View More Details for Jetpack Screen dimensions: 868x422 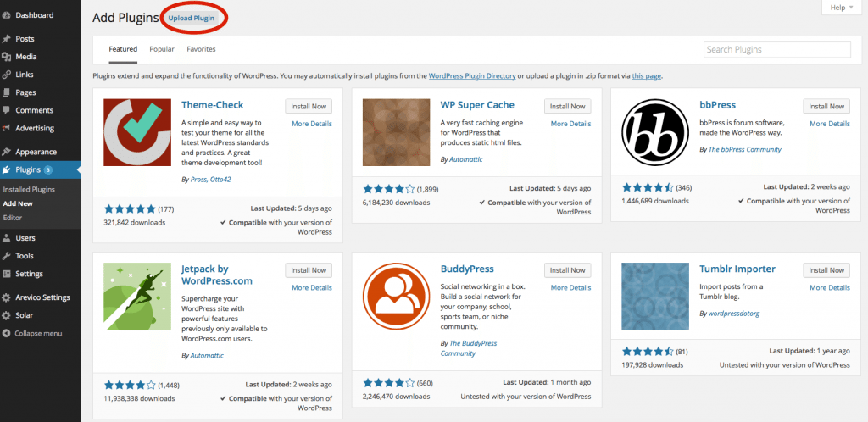(312, 287)
